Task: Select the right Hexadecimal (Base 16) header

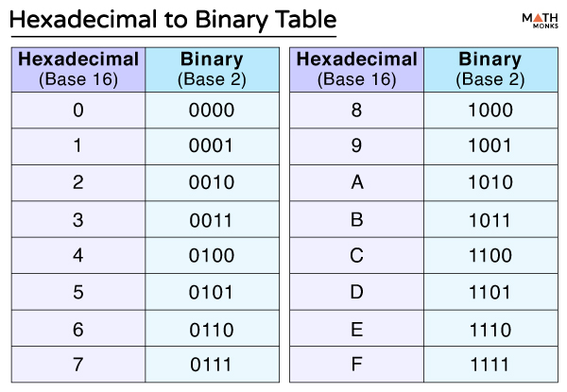Action: 357,69
